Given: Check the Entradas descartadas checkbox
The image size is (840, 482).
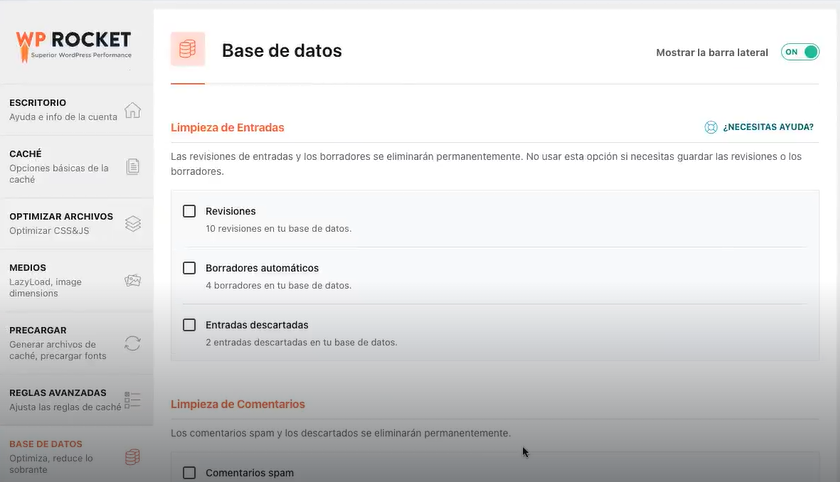Looking at the screenshot, I should coord(189,325).
